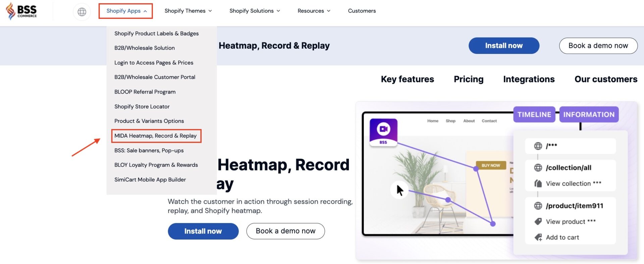Click the About link in the preview mockup

[x=469, y=121]
